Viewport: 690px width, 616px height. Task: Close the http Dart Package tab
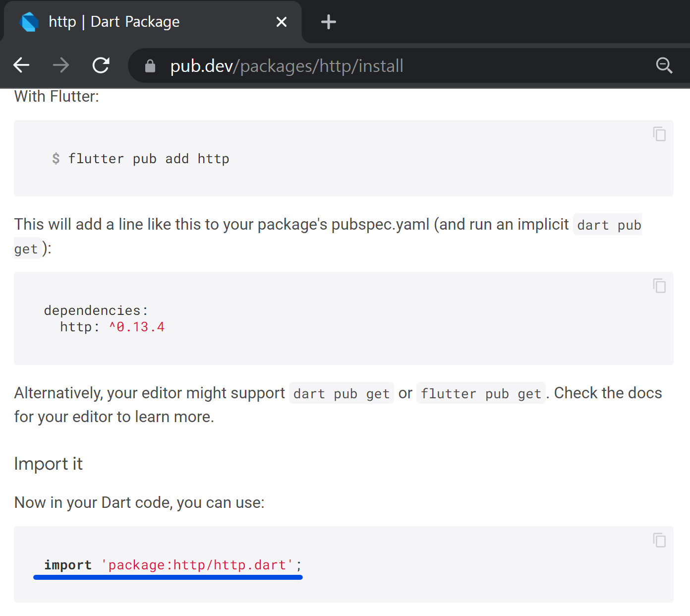click(x=282, y=22)
